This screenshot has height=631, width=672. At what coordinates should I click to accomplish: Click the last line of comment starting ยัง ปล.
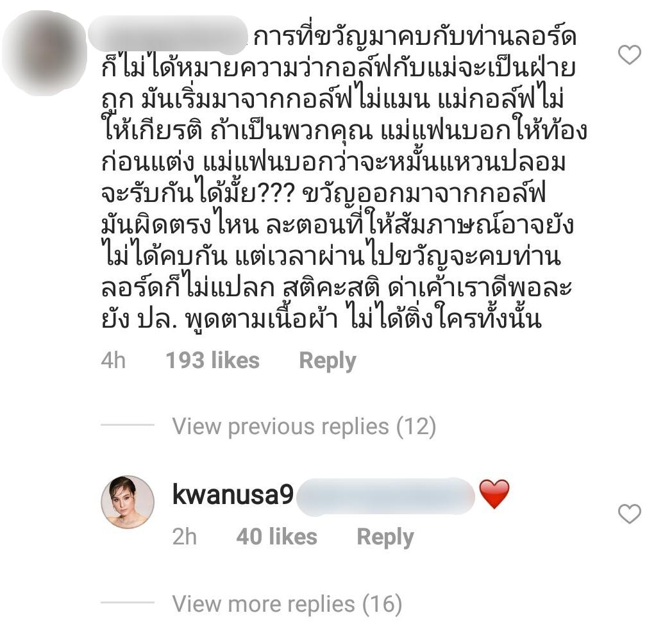(321, 319)
